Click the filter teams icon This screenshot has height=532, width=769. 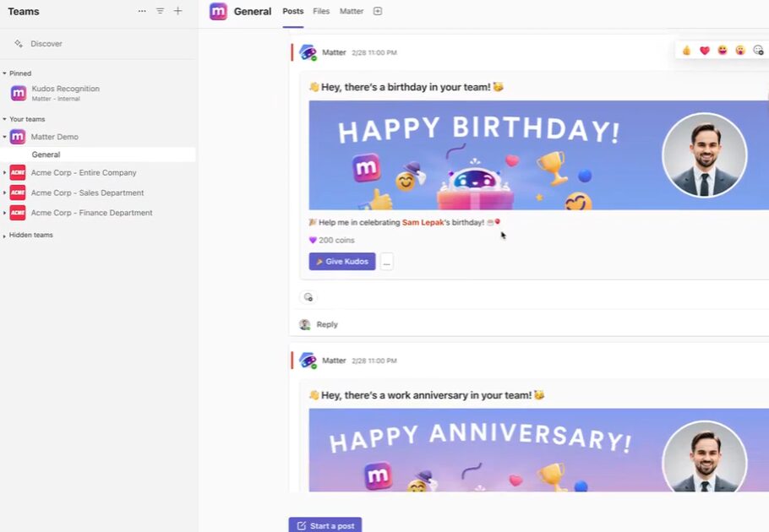[x=160, y=11]
